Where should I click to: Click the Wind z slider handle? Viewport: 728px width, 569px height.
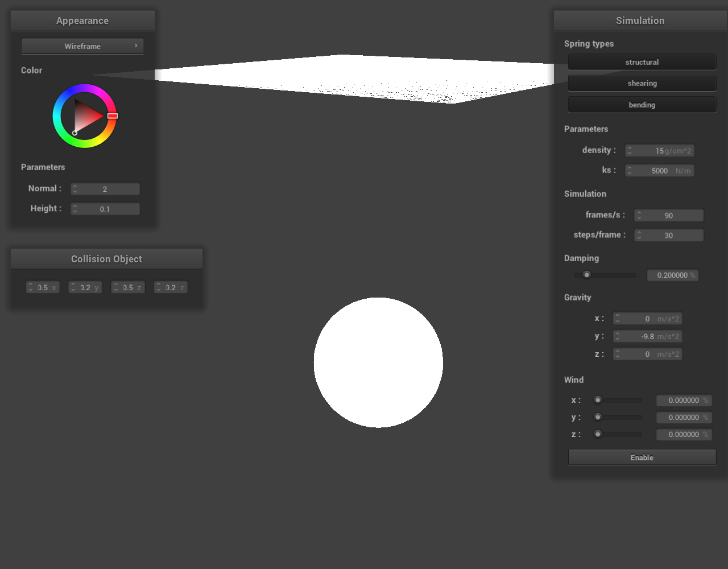598,434
